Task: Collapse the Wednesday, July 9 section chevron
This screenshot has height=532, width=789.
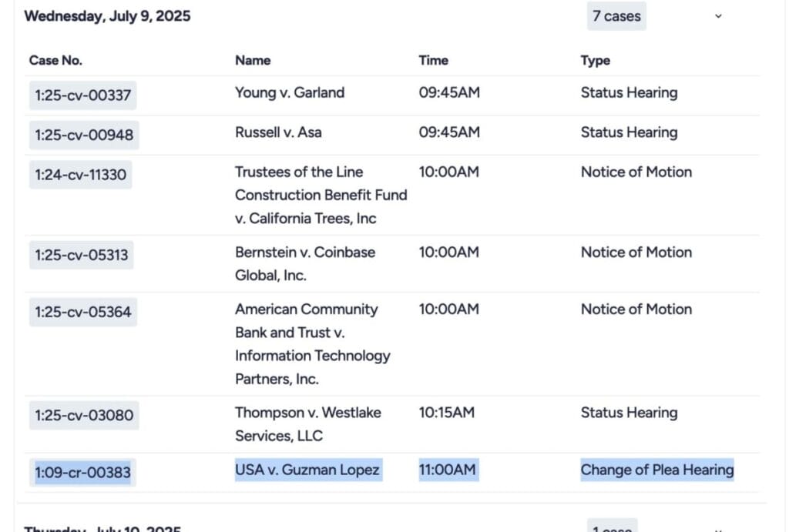Action: point(718,16)
